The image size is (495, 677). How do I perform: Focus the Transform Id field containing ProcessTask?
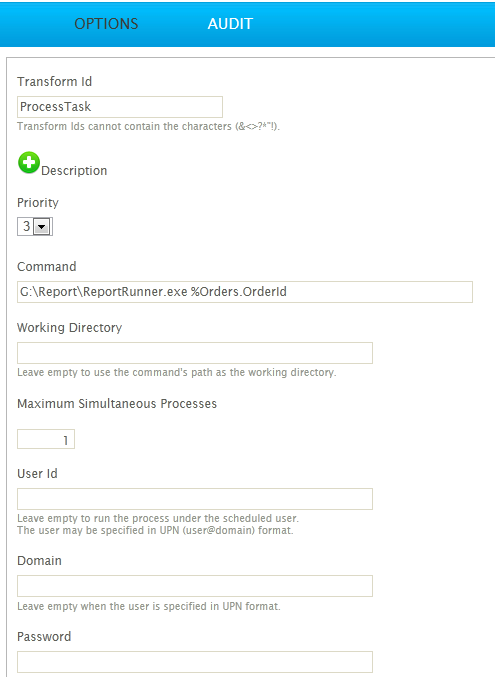click(120, 107)
